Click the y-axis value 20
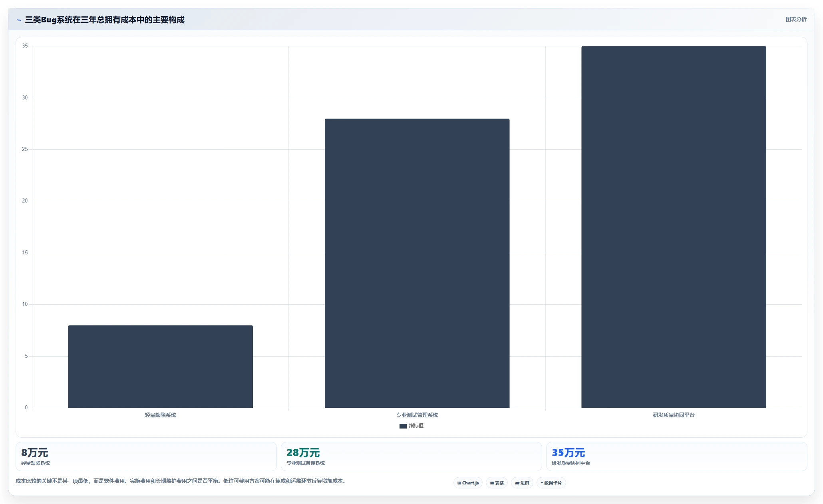The height and width of the screenshot is (504, 823). (x=25, y=201)
